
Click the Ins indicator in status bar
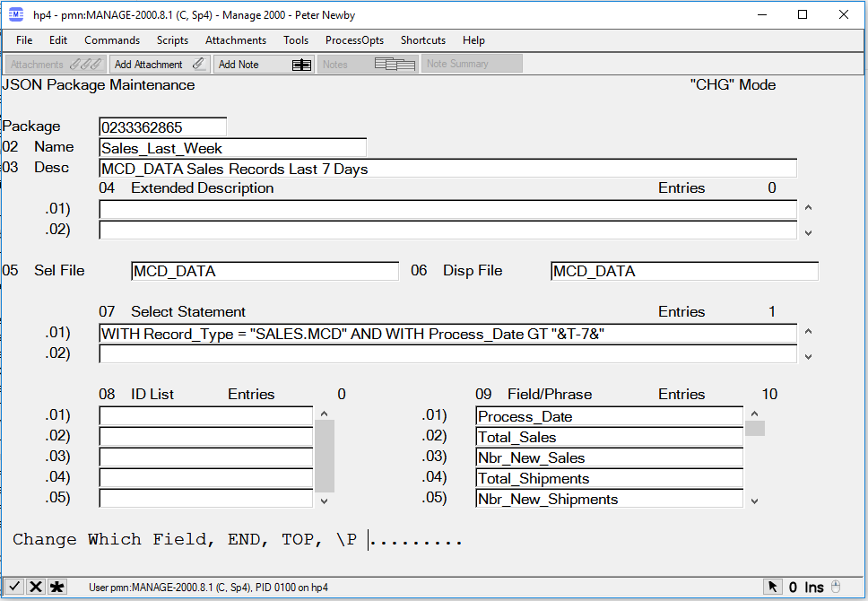point(814,588)
